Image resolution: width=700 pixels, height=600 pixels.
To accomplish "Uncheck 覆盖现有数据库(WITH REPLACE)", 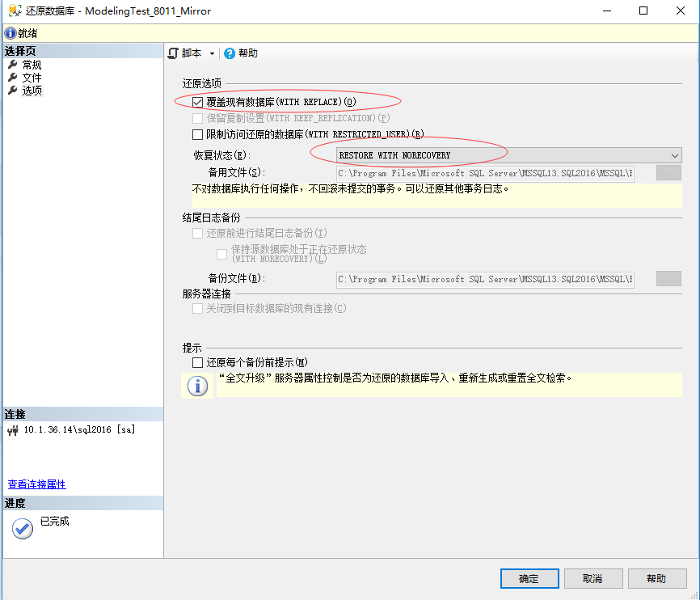I will coord(197,101).
